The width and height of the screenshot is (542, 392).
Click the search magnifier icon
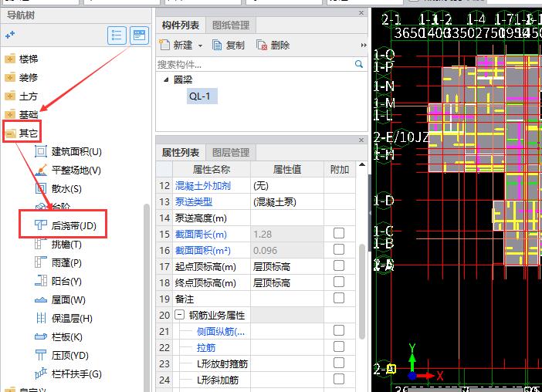(359, 64)
